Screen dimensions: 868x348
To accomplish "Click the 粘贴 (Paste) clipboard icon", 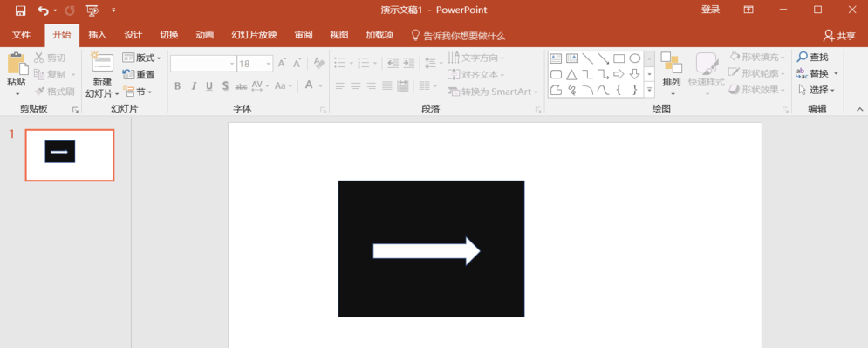I will click(x=17, y=64).
